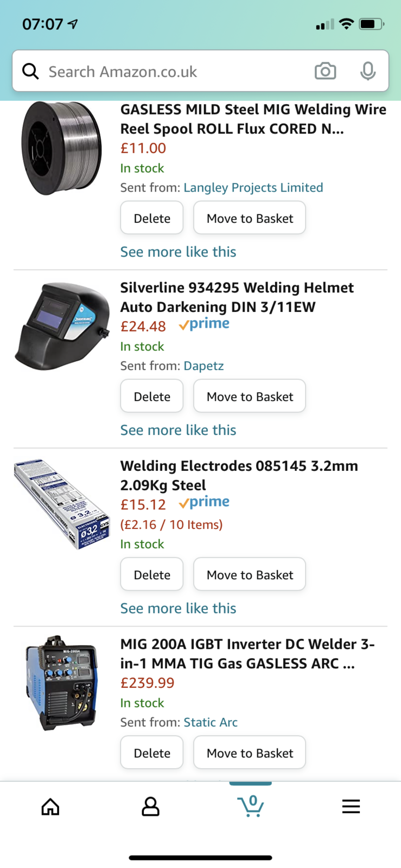Tap the microphone voice search icon
Screen dimensions: 401x868
(x=368, y=71)
